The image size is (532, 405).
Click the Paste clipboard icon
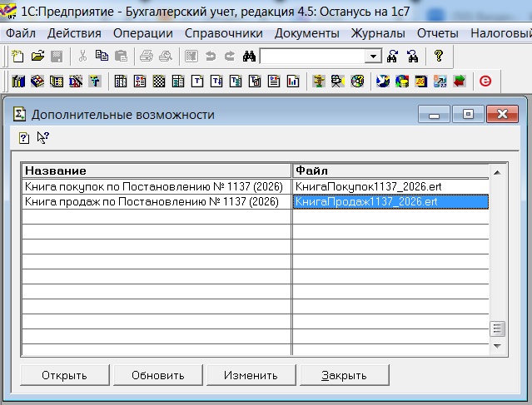point(121,56)
